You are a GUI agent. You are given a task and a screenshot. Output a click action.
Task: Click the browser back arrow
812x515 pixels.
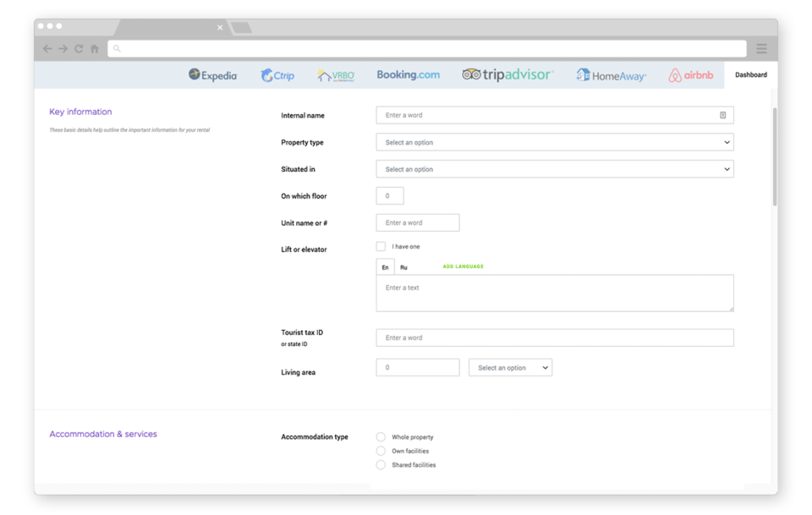pyautogui.click(x=47, y=49)
